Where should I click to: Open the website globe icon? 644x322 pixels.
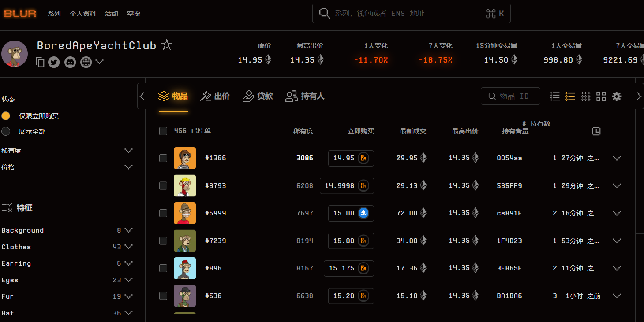click(x=86, y=62)
